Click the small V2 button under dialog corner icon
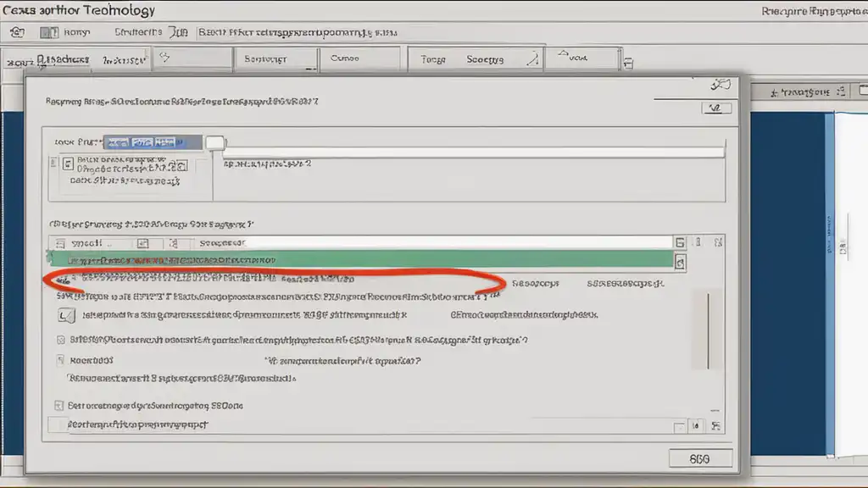This screenshot has height=488, width=868. (x=716, y=108)
